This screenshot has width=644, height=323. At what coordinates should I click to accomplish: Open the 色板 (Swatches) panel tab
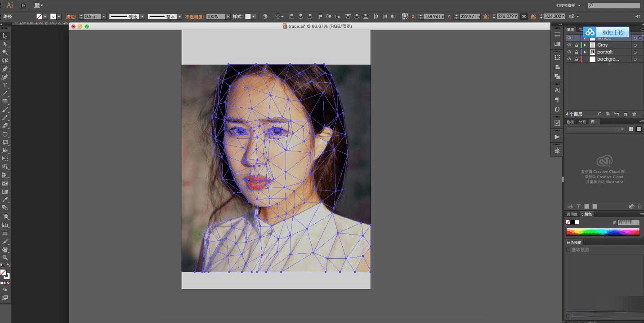pos(570,122)
